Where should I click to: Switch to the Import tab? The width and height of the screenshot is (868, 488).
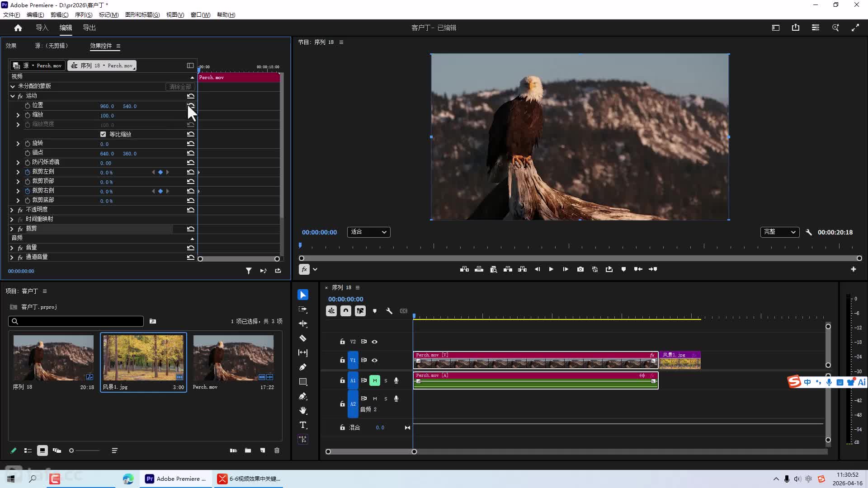[x=42, y=28]
